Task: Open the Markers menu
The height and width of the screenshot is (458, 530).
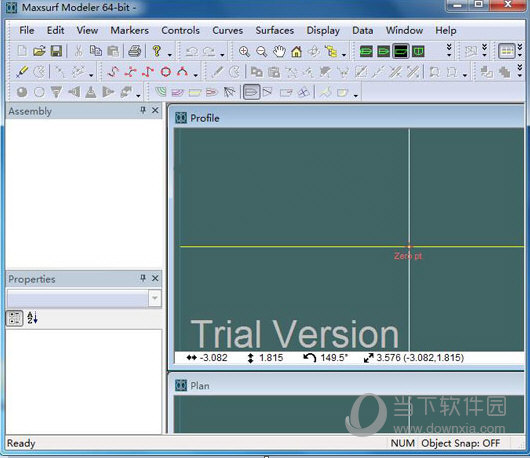Action: 129,30
